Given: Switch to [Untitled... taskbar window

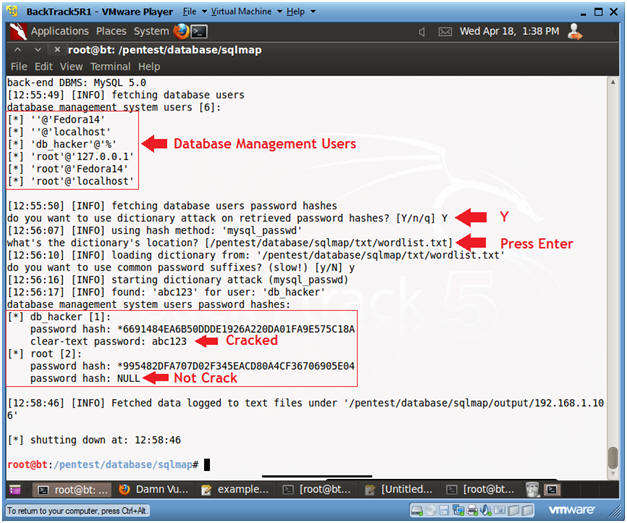Looking at the screenshot, I should click(399, 490).
